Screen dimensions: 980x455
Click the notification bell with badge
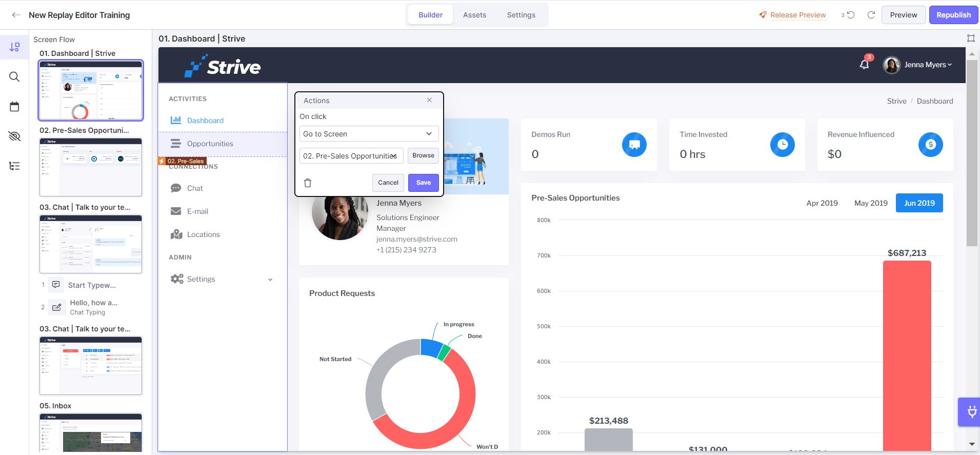point(865,64)
